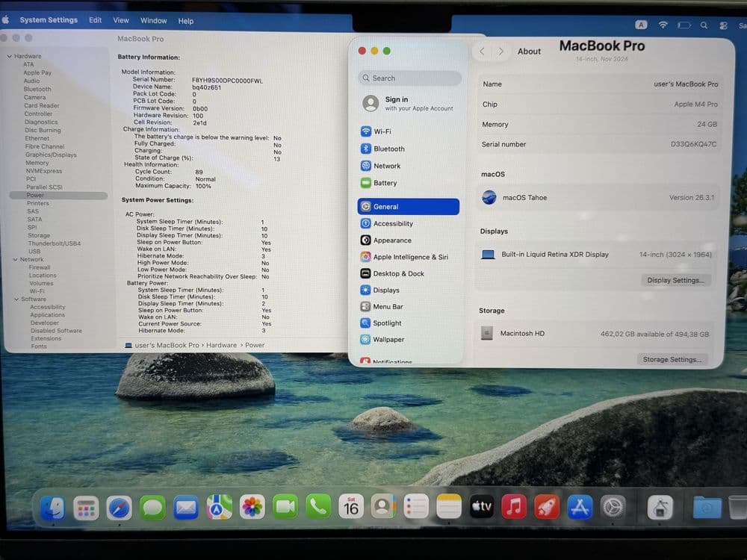Screen dimensions: 747x560
Task: Open the Window menu
Action: (153, 21)
